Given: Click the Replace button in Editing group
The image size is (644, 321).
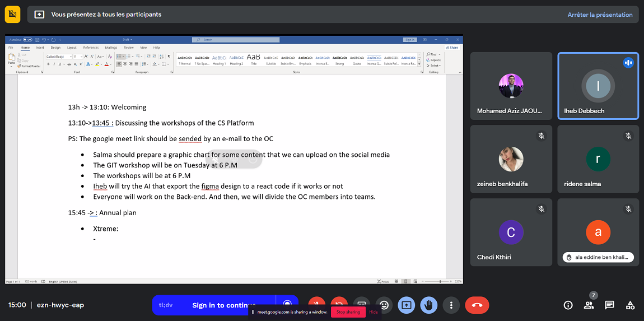Looking at the screenshot, I should (433, 60).
